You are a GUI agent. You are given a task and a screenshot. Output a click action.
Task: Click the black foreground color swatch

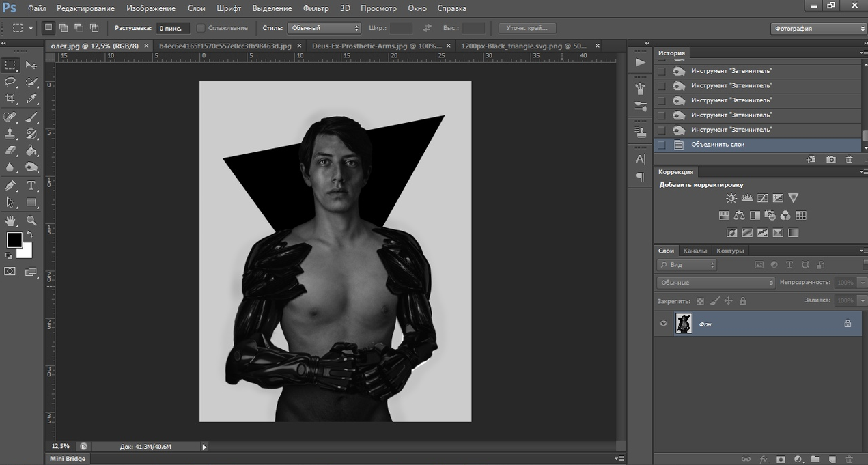14,240
